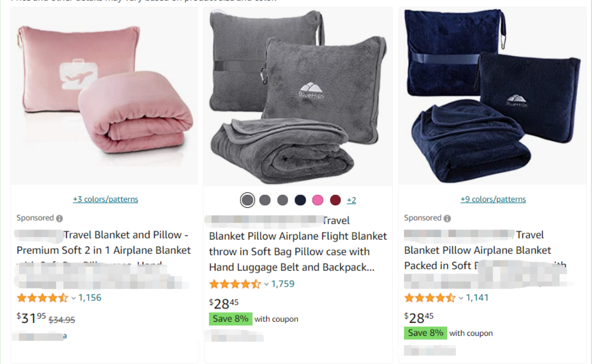Open the +3 colors/patterns link
592x364 pixels.
click(105, 199)
